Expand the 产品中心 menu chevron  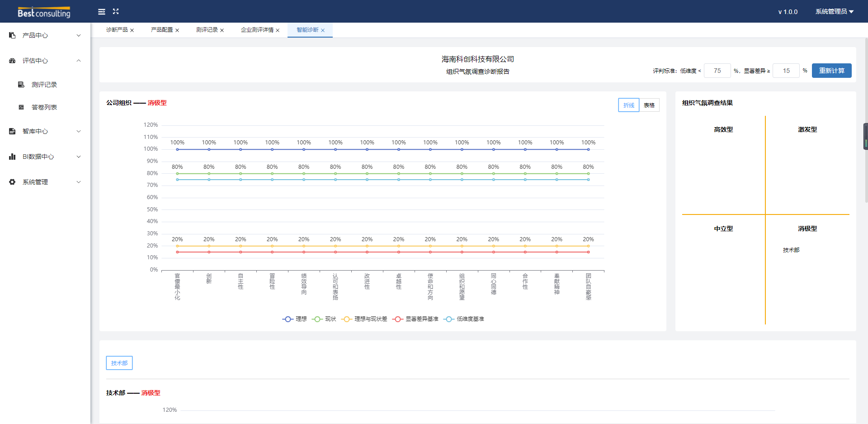coord(79,35)
